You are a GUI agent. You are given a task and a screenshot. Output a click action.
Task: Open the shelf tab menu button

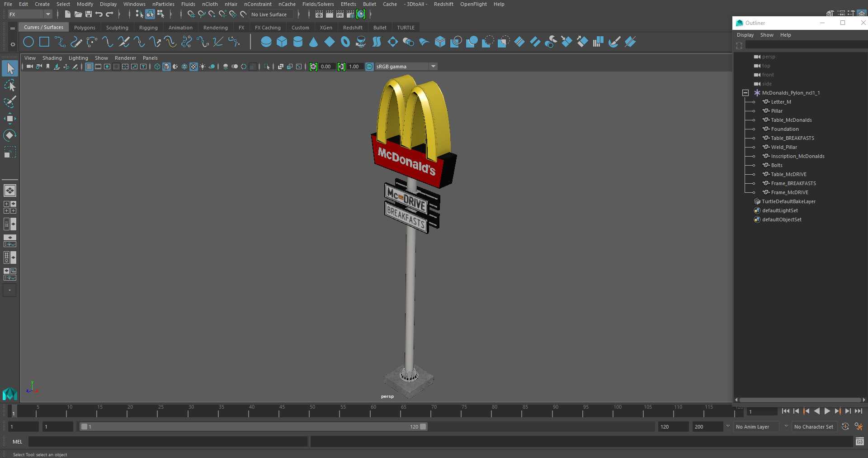click(13, 28)
